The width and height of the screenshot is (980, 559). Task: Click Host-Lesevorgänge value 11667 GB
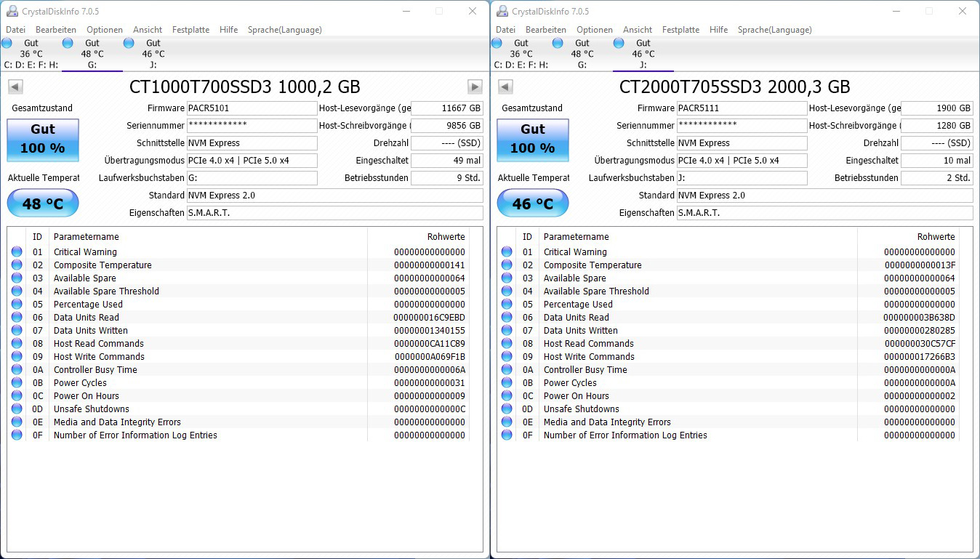447,108
